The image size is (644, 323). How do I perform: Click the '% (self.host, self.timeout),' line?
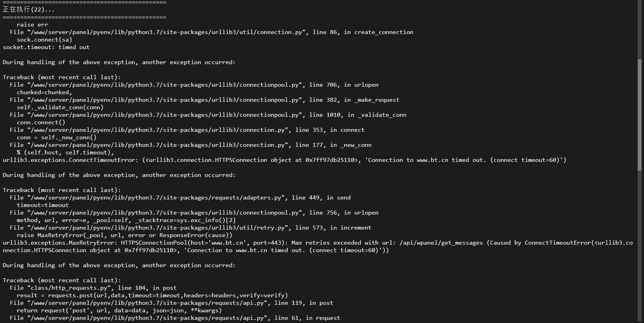tap(65, 152)
